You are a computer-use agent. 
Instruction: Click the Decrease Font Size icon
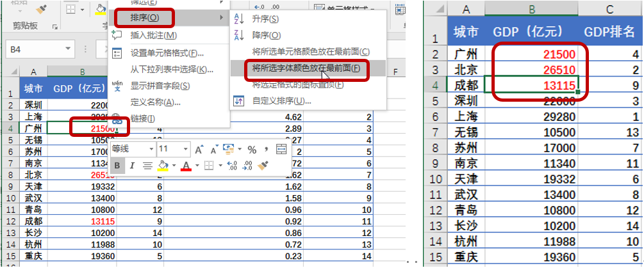coord(215,149)
